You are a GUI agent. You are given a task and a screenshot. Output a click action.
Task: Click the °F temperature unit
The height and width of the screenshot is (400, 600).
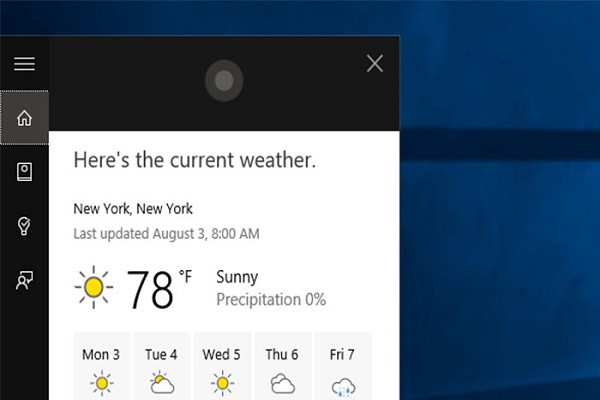pyautogui.click(x=186, y=275)
